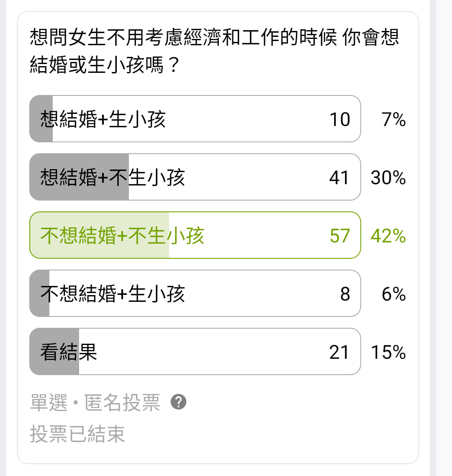The width and height of the screenshot is (452, 476).
Task: Click the 30% result percentage
Action: point(388,178)
